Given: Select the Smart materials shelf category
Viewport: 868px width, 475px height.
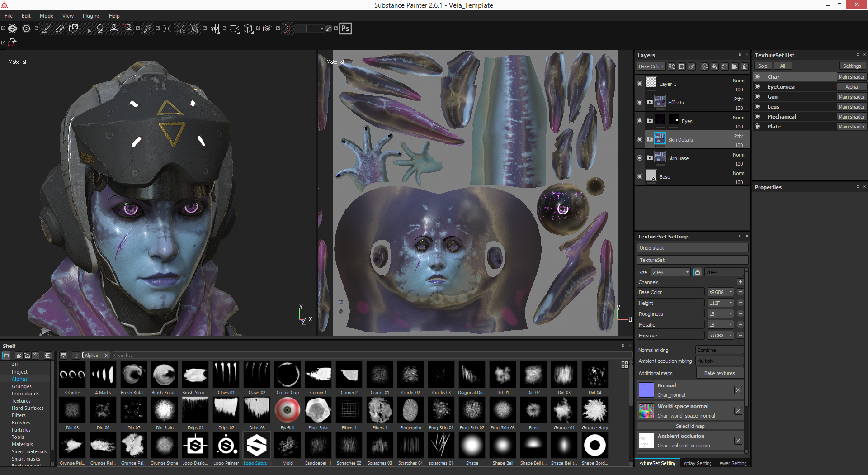Looking at the screenshot, I should click(29, 451).
